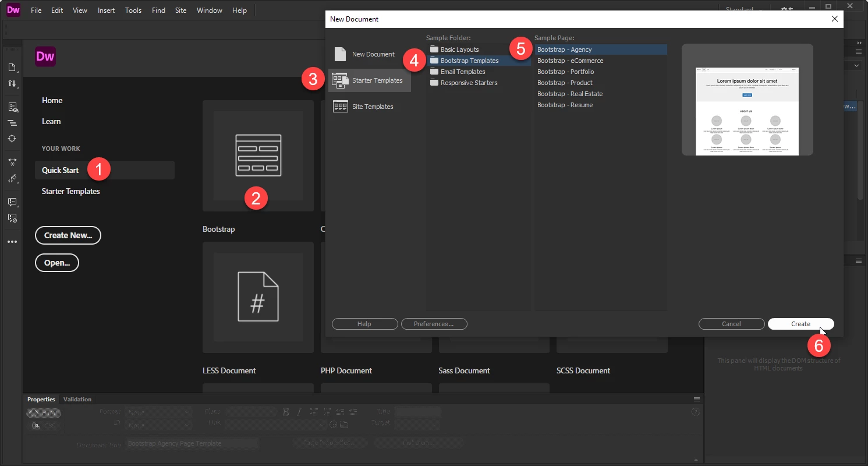Toggle Italic in Properties panel
The width and height of the screenshot is (868, 466).
click(x=299, y=412)
